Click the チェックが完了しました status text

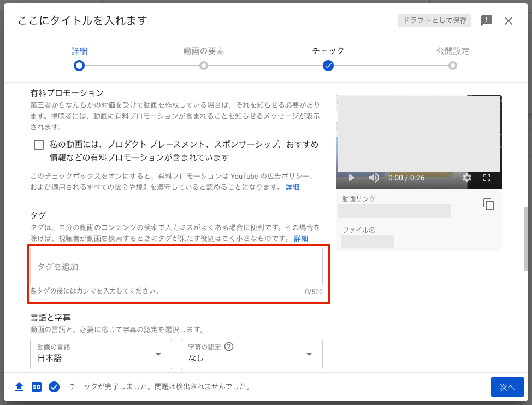click(x=160, y=386)
